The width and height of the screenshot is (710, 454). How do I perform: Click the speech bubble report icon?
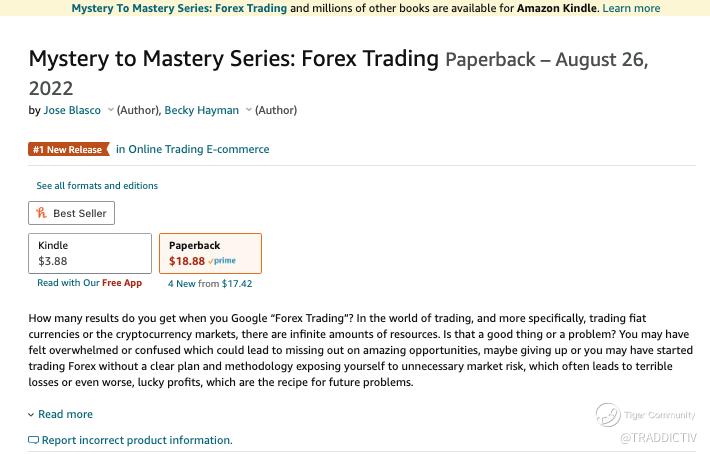34,440
